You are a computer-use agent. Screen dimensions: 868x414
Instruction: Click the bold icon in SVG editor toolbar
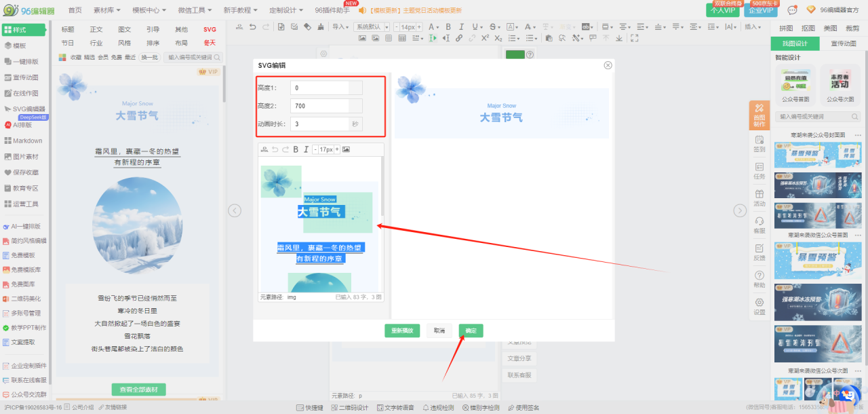coord(296,149)
